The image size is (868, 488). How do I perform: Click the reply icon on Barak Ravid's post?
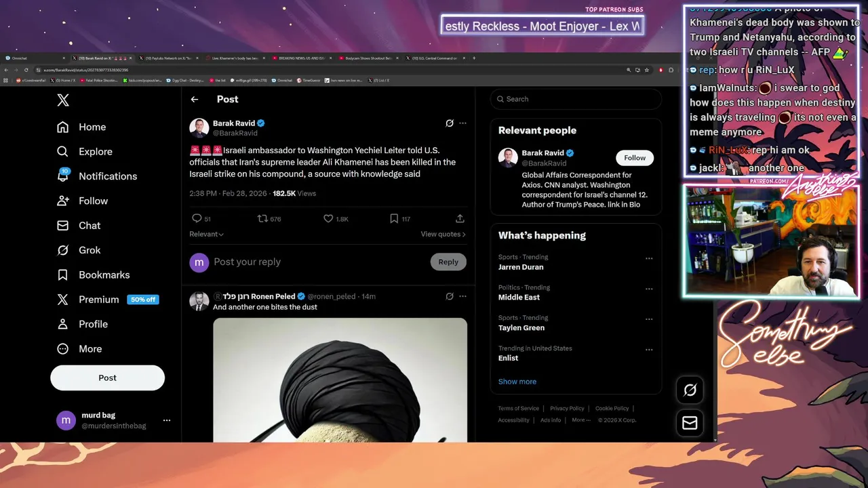pos(197,218)
